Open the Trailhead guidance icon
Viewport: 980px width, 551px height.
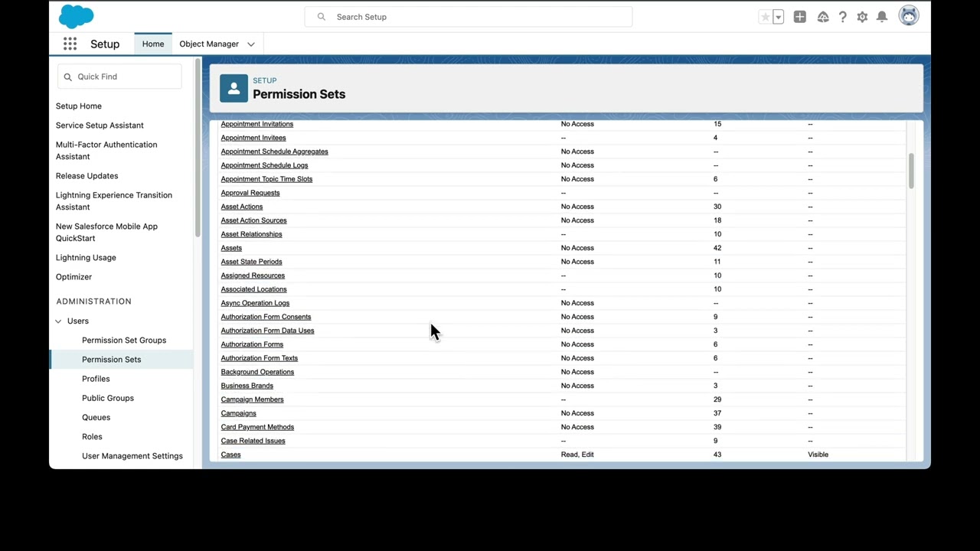tap(823, 17)
